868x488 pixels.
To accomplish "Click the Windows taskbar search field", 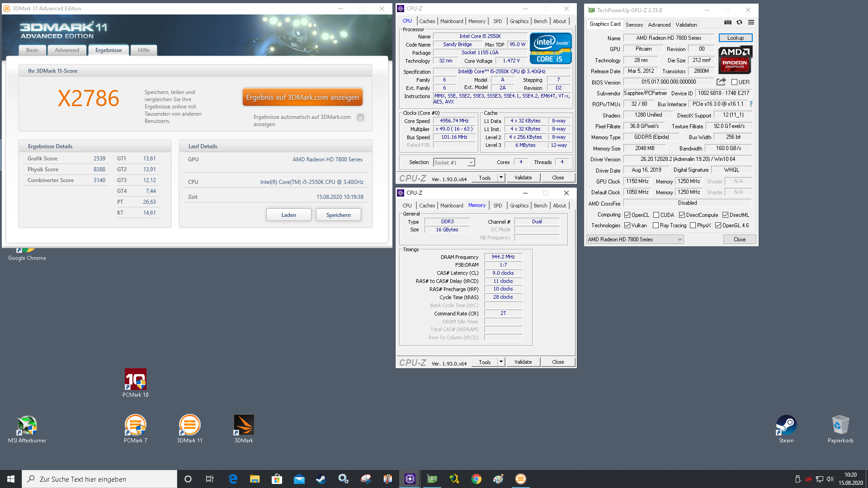I will (x=99, y=479).
